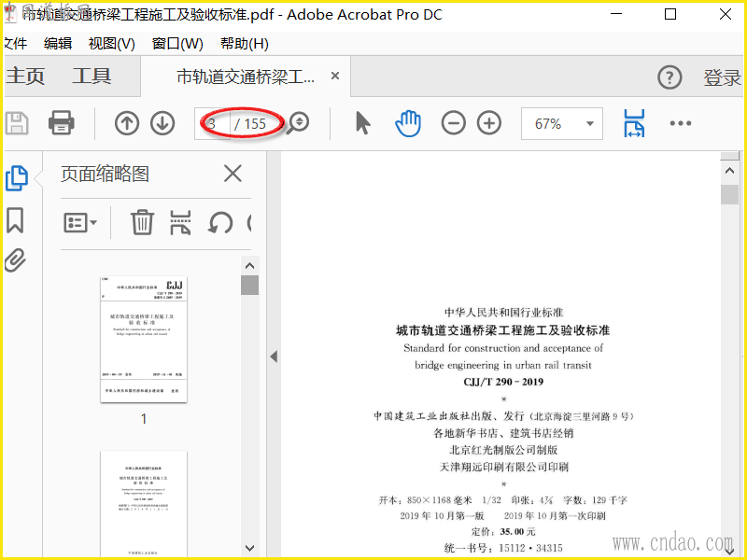Open more tools ellipsis menu

[681, 123]
